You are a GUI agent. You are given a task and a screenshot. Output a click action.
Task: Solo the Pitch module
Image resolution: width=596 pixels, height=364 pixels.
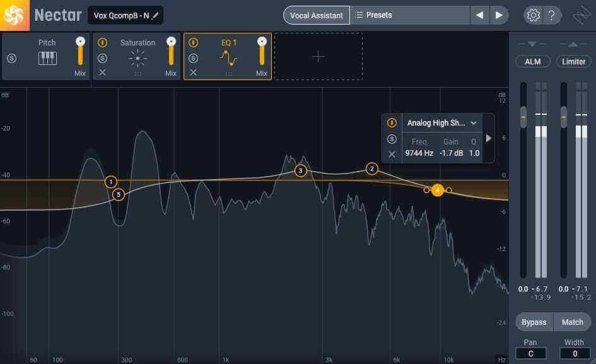pos(12,58)
